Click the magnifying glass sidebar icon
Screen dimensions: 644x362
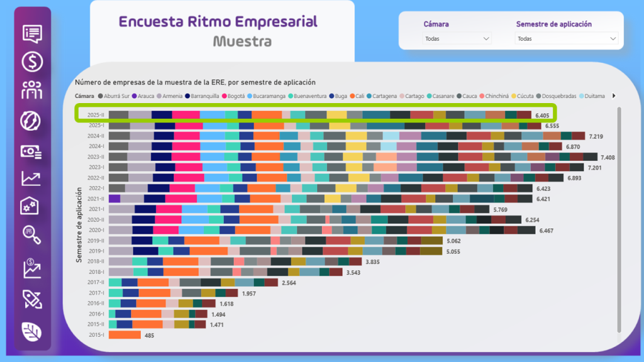[x=32, y=234]
